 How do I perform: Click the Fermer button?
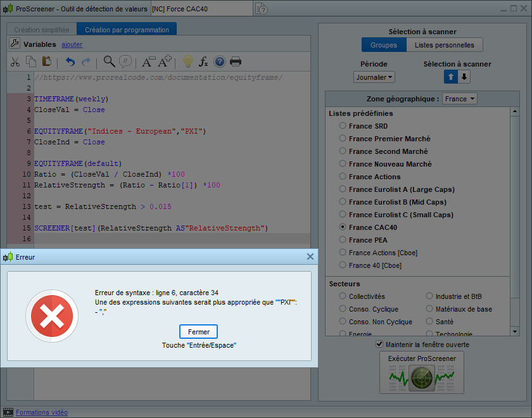198,332
